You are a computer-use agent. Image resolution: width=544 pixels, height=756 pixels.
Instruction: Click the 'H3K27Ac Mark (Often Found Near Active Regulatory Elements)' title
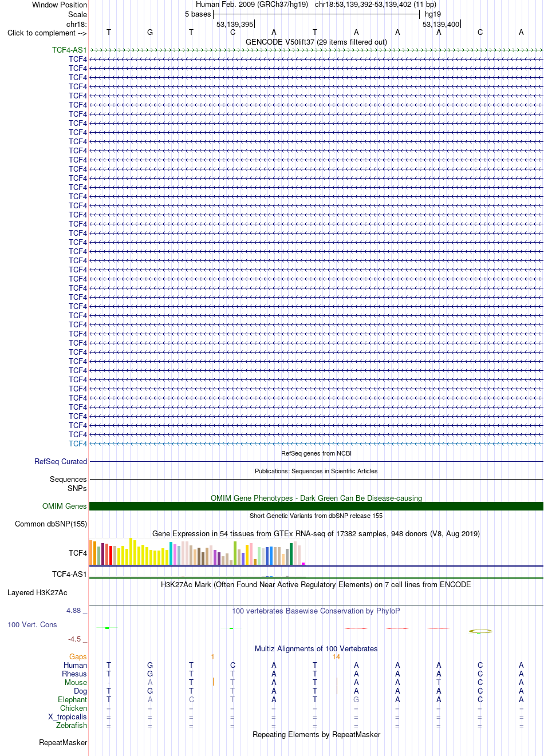pyautogui.click(x=316, y=584)
